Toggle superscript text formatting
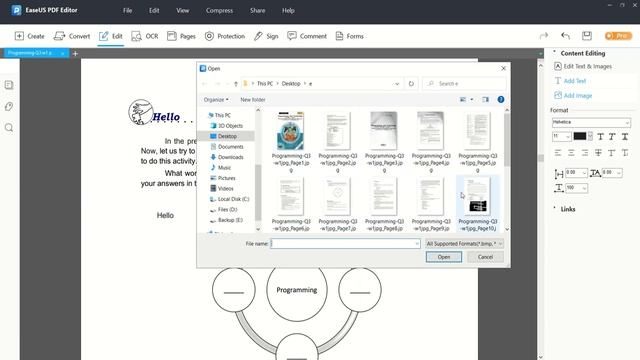Viewport: 640px width, 360px height. [x=611, y=153]
